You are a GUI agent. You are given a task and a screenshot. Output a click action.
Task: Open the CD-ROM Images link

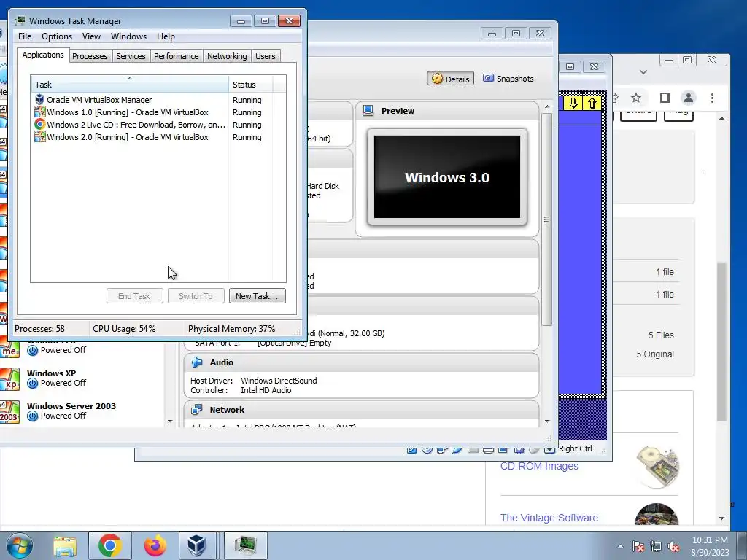click(x=539, y=466)
